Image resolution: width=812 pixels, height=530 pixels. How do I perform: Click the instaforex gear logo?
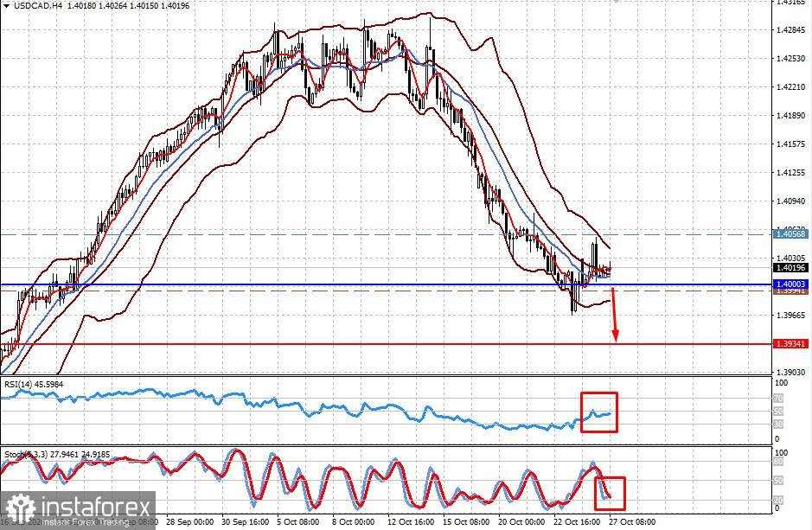[x=21, y=508]
